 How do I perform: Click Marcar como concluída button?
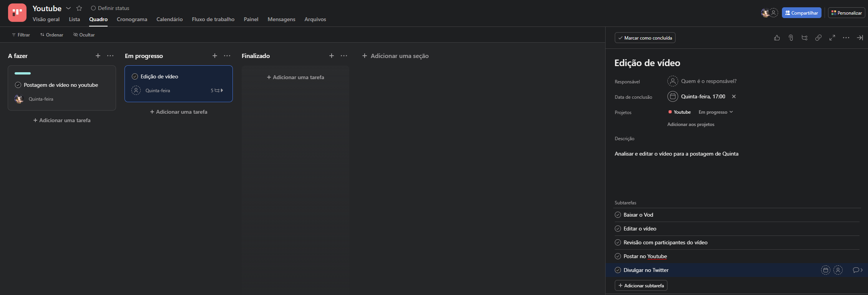tap(645, 38)
